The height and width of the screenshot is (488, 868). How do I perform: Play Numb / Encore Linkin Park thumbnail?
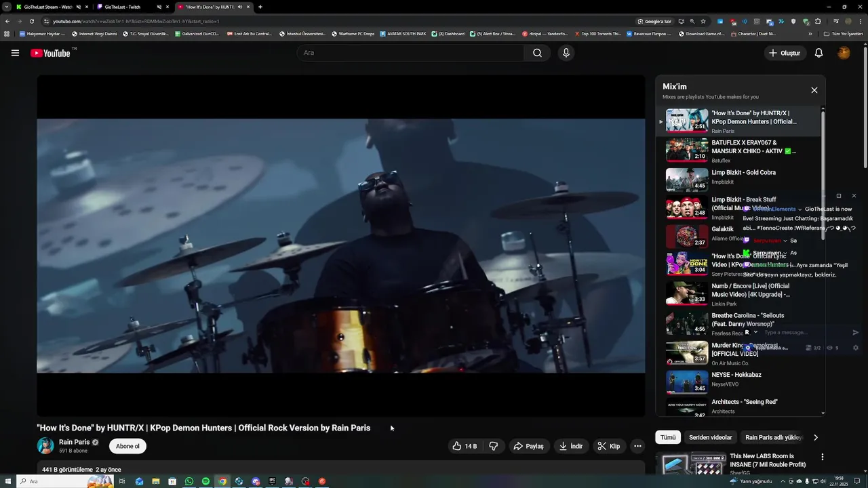pyautogui.click(x=686, y=293)
